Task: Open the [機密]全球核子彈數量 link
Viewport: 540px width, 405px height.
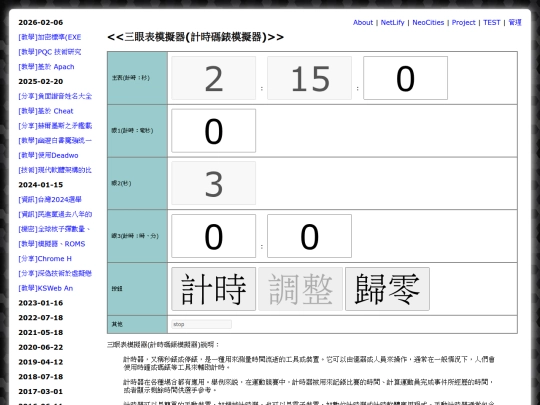Action: tap(54, 229)
